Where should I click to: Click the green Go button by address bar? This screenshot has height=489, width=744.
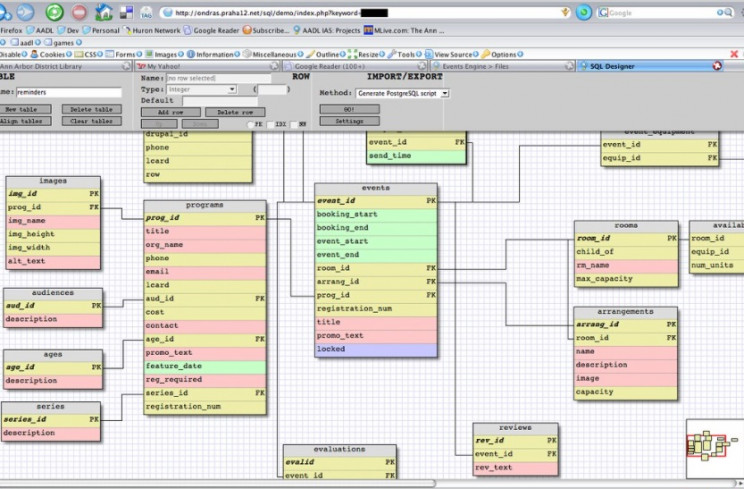pos(584,12)
